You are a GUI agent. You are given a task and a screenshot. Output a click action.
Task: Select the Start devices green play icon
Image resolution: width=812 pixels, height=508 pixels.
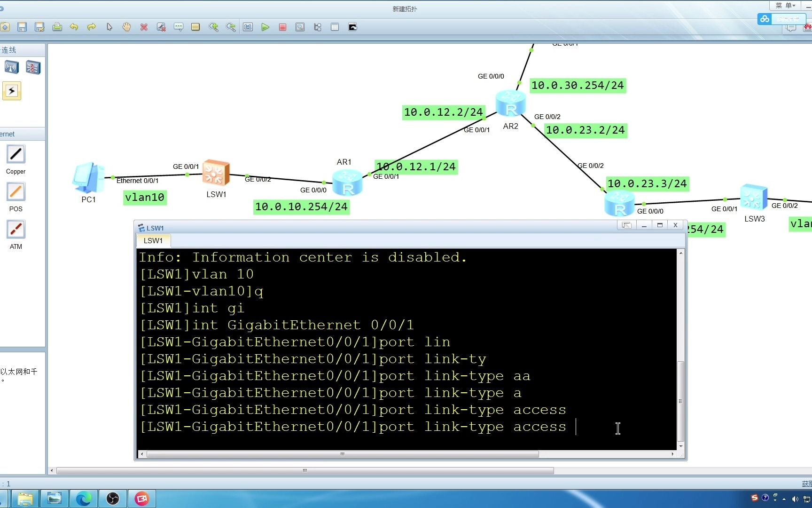click(265, 27)
